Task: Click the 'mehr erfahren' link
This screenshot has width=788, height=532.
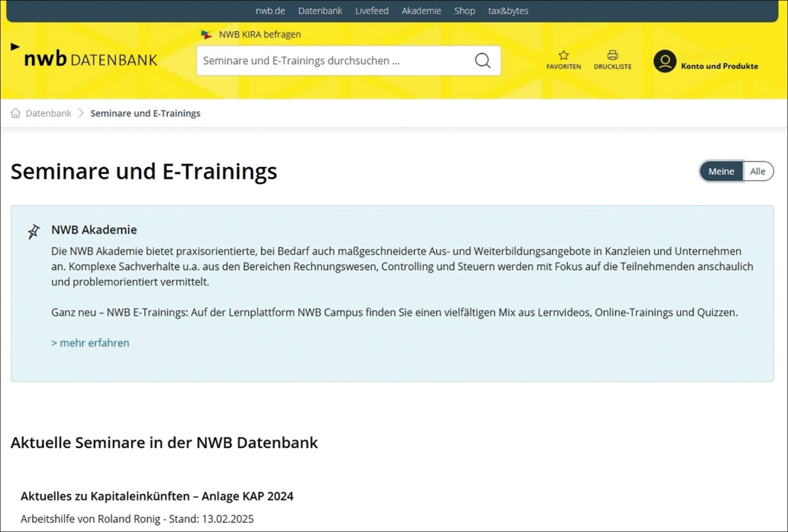Action: [90, 343]
